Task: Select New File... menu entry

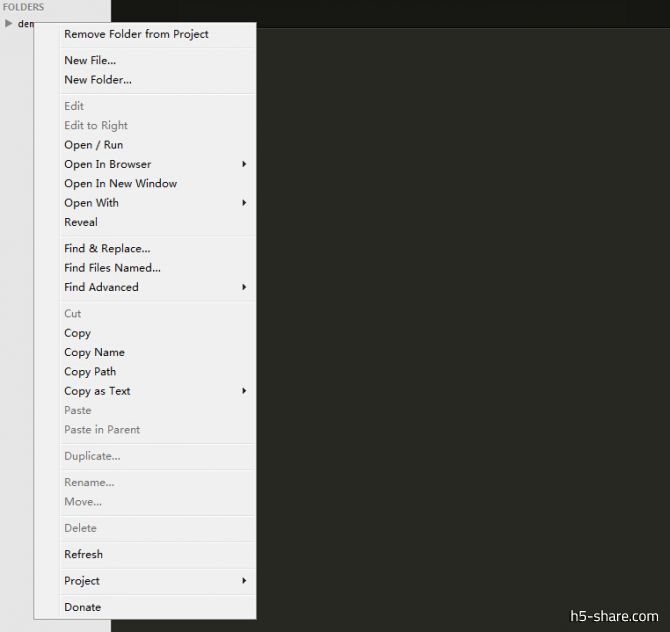Action: 145,60
